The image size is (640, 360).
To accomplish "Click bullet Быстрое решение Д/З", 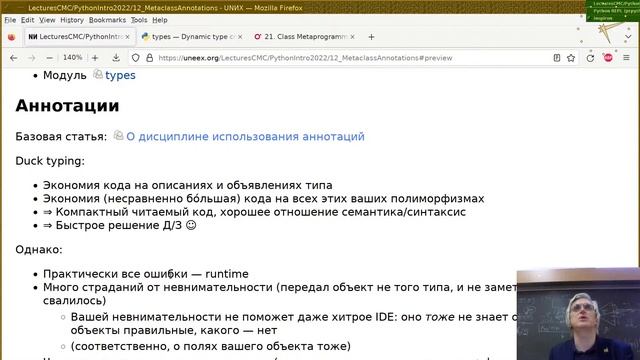I will [x=120, y=226].
